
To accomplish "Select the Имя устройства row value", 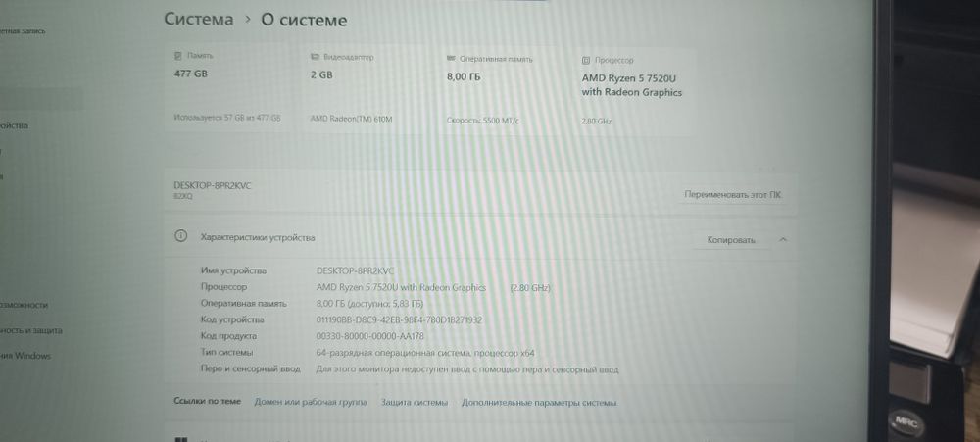I will (356, 270).
